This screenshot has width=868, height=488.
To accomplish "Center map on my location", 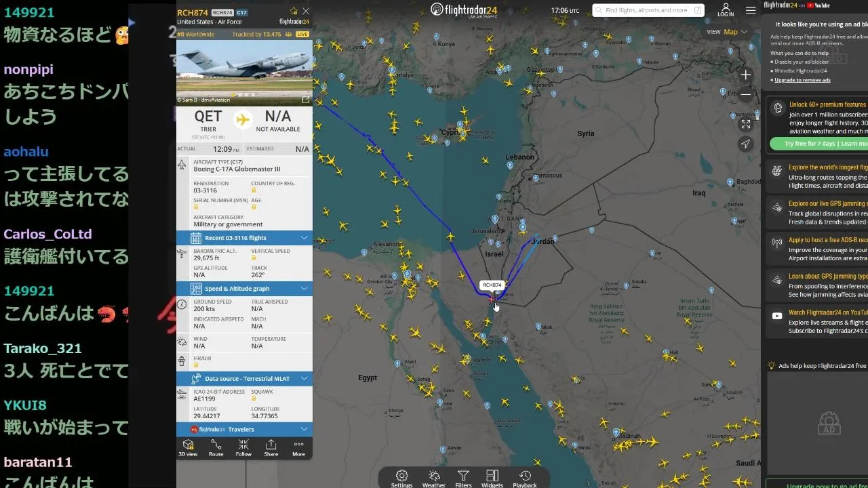I will click(x=746, y=144).
